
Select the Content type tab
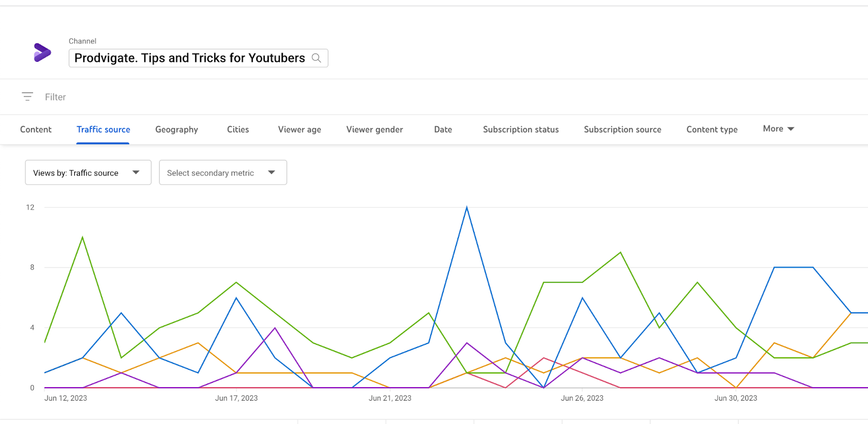click(x=712, y=130)
